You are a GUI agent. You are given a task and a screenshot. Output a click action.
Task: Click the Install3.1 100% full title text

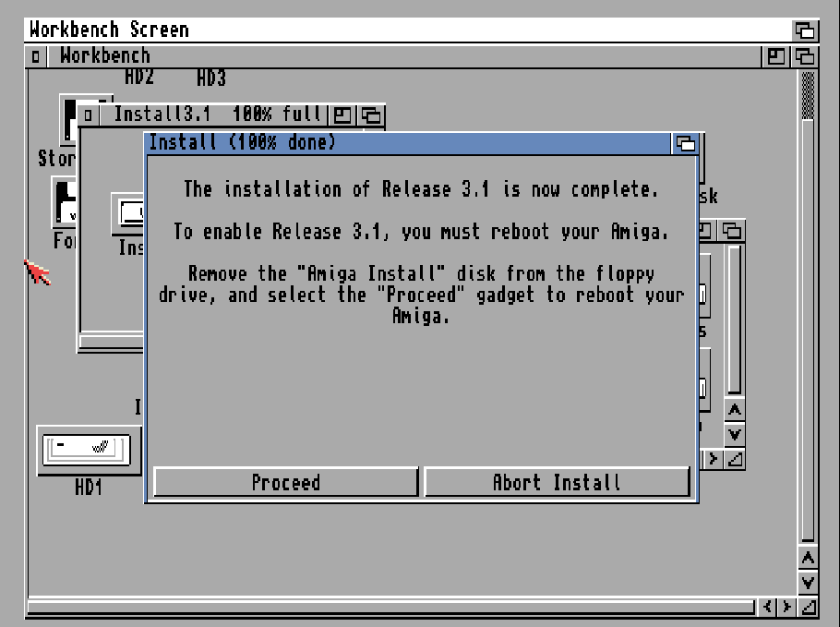tap(217, 115)
